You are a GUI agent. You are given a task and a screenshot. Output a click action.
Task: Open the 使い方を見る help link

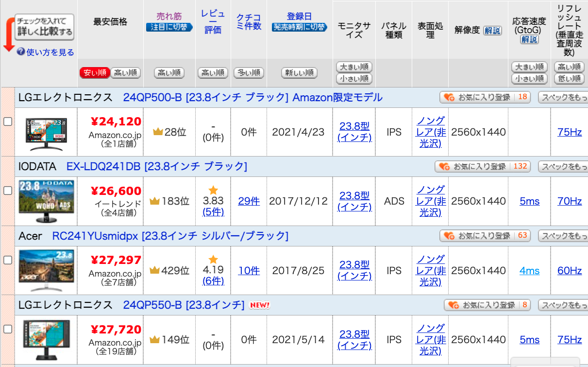point(50,52)
